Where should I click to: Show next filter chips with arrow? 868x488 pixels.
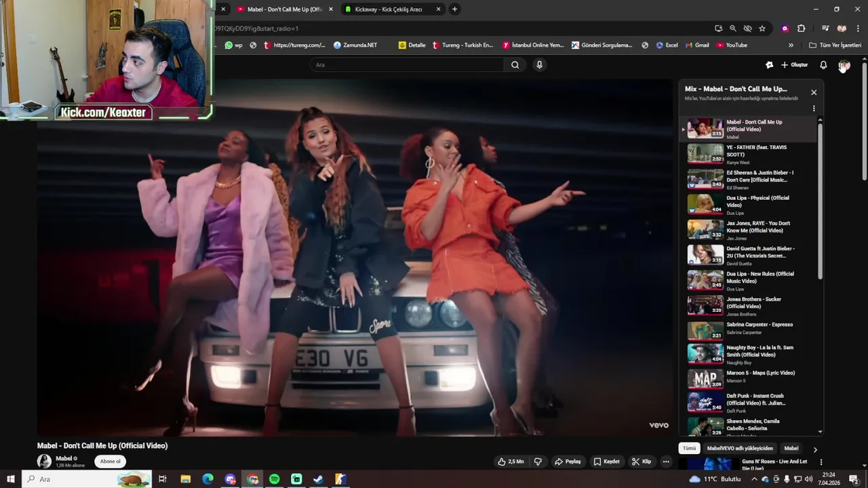click(815, 449)
